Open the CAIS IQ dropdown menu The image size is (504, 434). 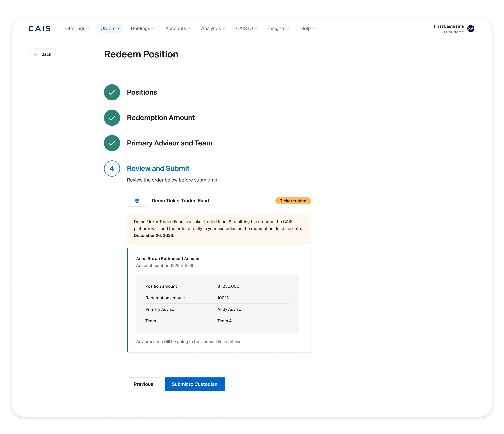[x=247, y=28]
